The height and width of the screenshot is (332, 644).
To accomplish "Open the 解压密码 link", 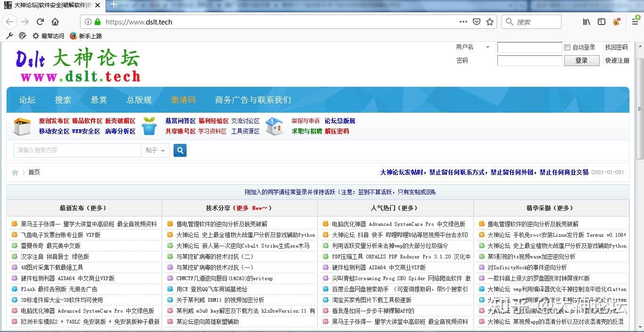I will 337,132.
